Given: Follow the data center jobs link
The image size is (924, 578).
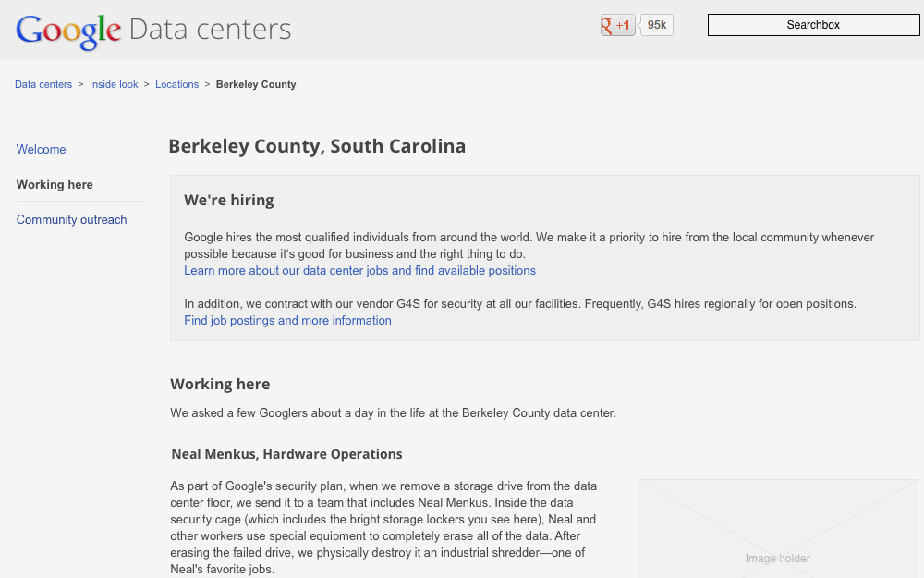Looking at the screenshot, I should [359, 271].
